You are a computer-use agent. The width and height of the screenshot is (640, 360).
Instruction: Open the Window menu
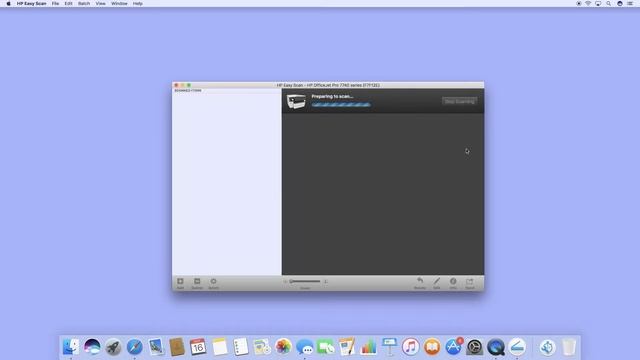coord(119,4)
